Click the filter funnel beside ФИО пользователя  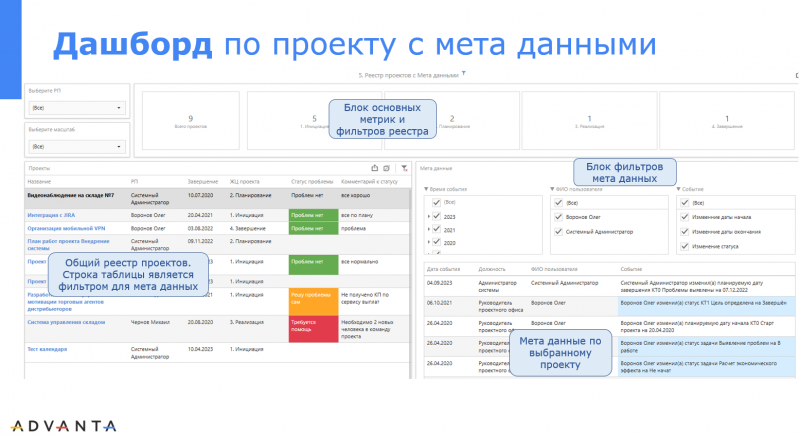pyautogui.click(x=552, y=188)
